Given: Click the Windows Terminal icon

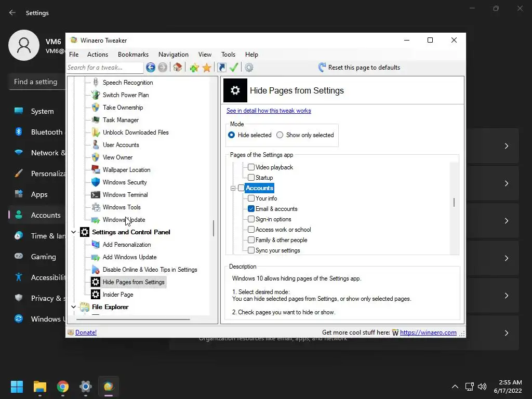Looking at the screenshot, I should tap(96, 195).
